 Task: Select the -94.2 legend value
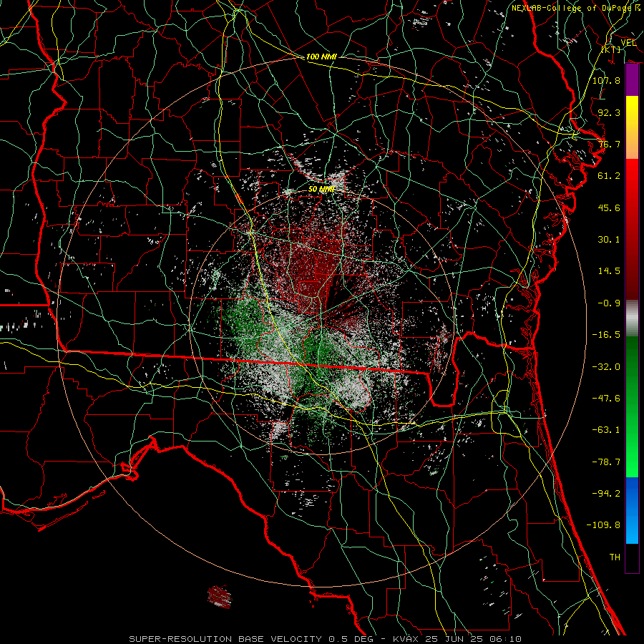pos(606,493)
